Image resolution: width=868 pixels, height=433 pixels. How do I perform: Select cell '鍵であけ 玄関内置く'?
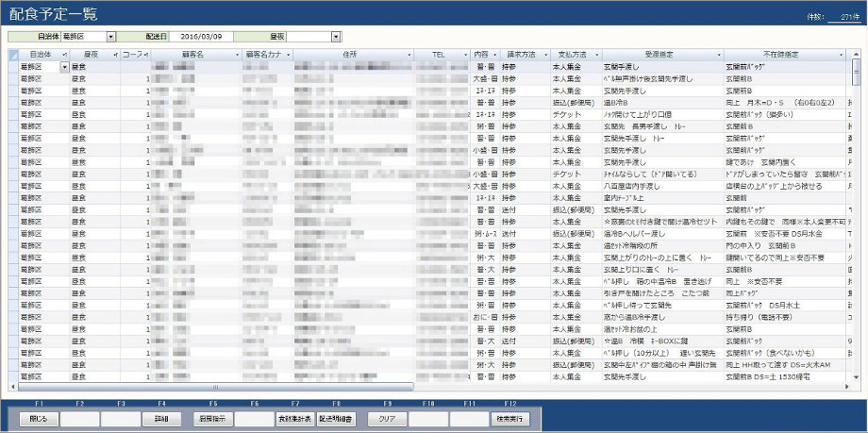(785, 161)
